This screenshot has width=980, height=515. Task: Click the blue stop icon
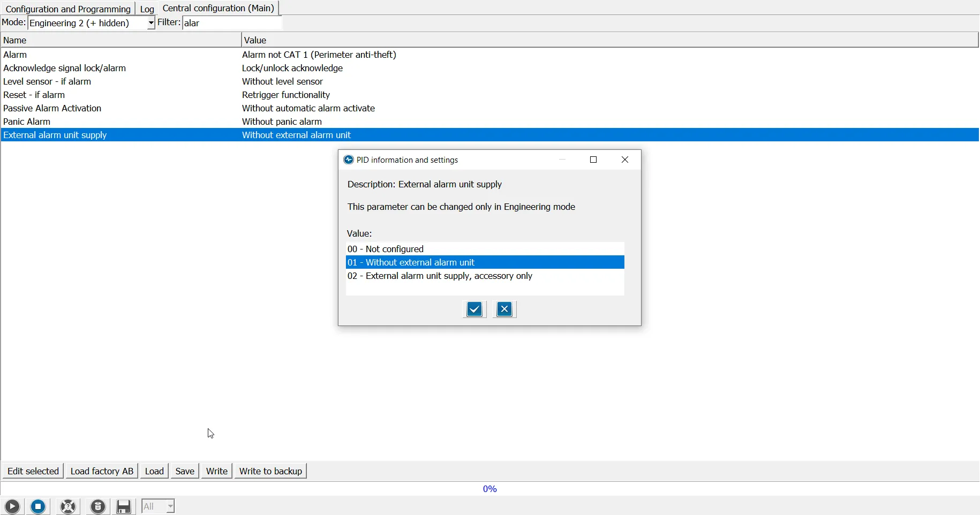pos(39,506)
